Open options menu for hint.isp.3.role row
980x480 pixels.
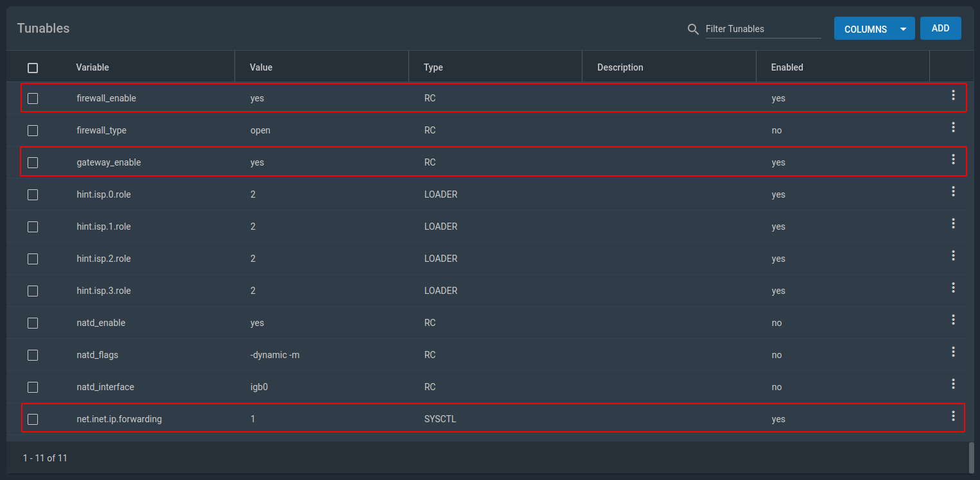(x=953, y=287)
